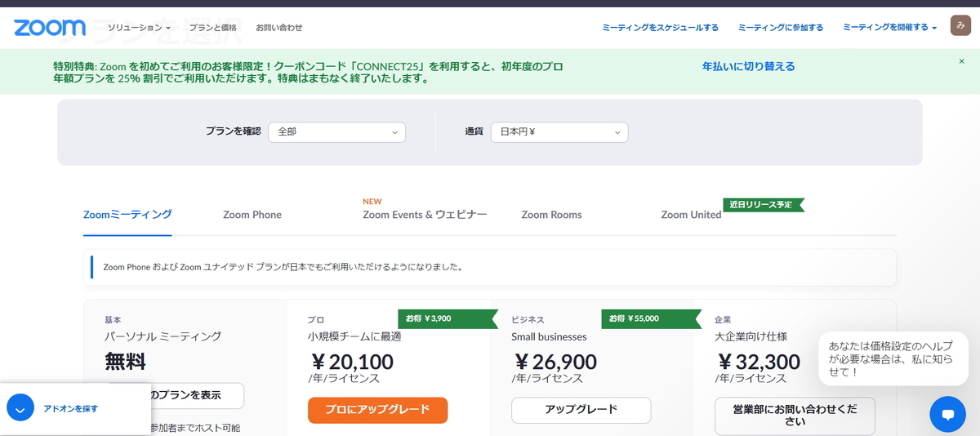Click パーソナル ミーティング plan subtitle
The image size is (980, 436).
(163, 336)
